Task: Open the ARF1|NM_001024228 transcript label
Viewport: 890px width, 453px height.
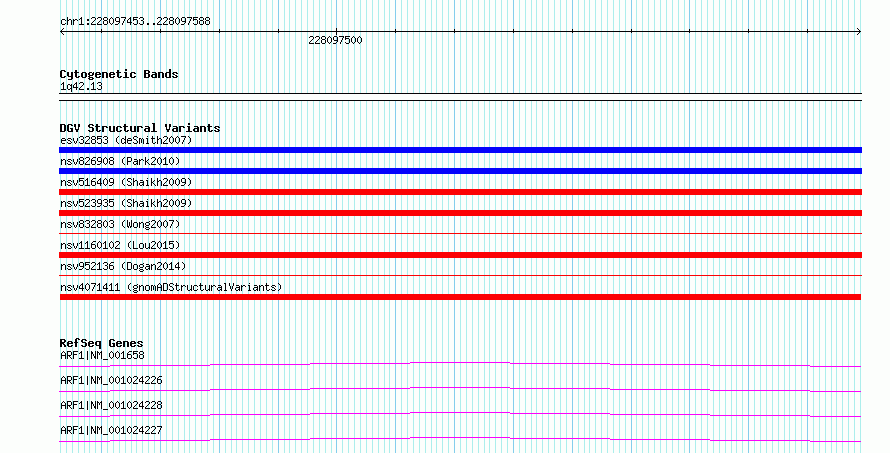Action: (x=111, y=405)
